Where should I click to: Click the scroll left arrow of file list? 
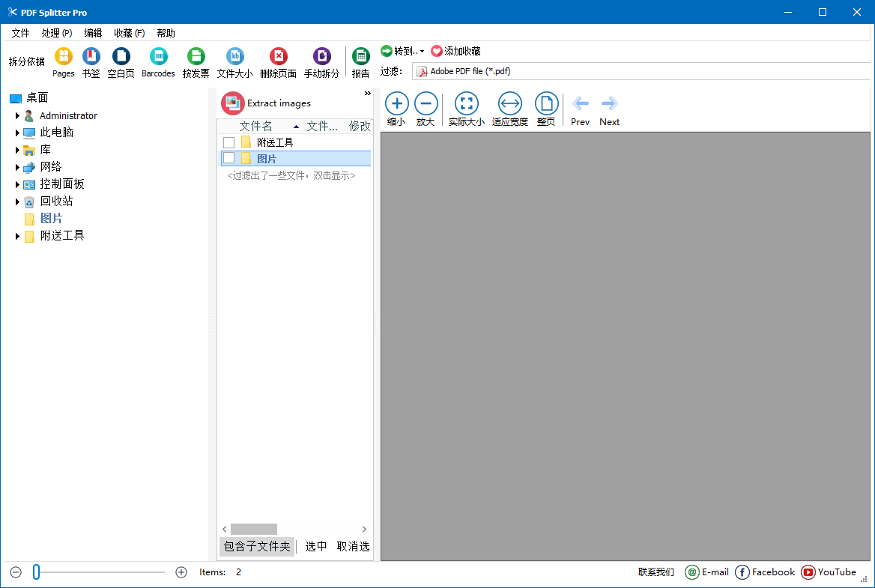(x=225, y=529)
